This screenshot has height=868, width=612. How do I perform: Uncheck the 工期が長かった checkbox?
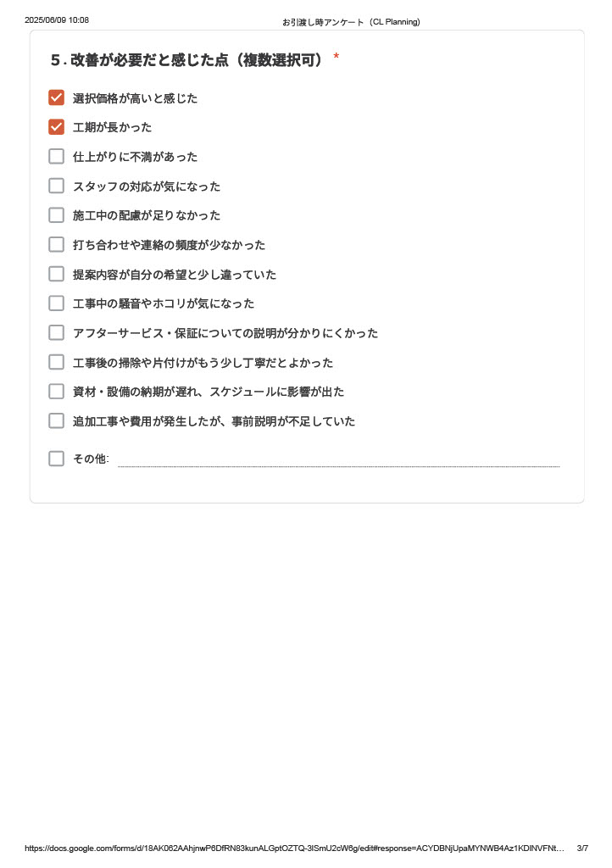(x=57, y=127)
